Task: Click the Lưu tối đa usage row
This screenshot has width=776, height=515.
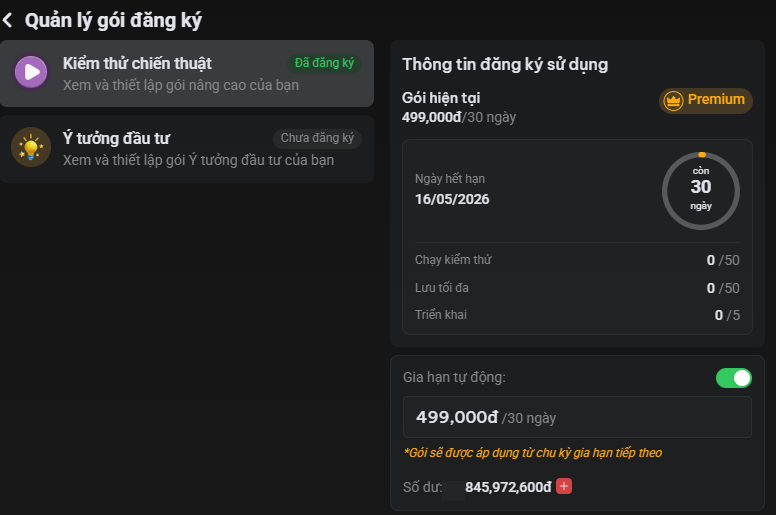Action: click(576, 288)
